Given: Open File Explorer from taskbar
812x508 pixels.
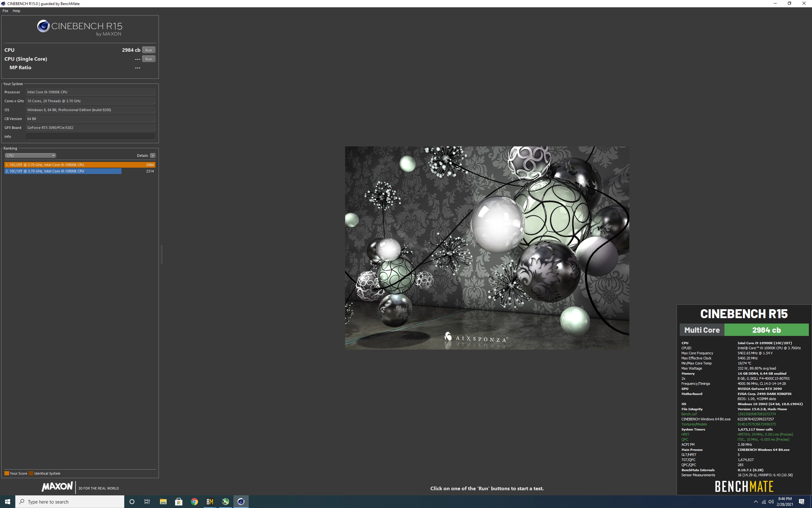Looking at the screenshot, I should [163, 502].
